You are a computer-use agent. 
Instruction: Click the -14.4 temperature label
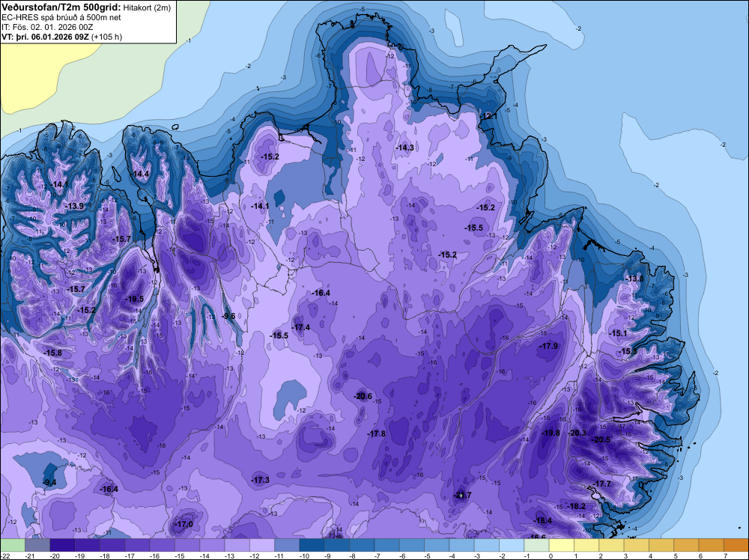141,174
